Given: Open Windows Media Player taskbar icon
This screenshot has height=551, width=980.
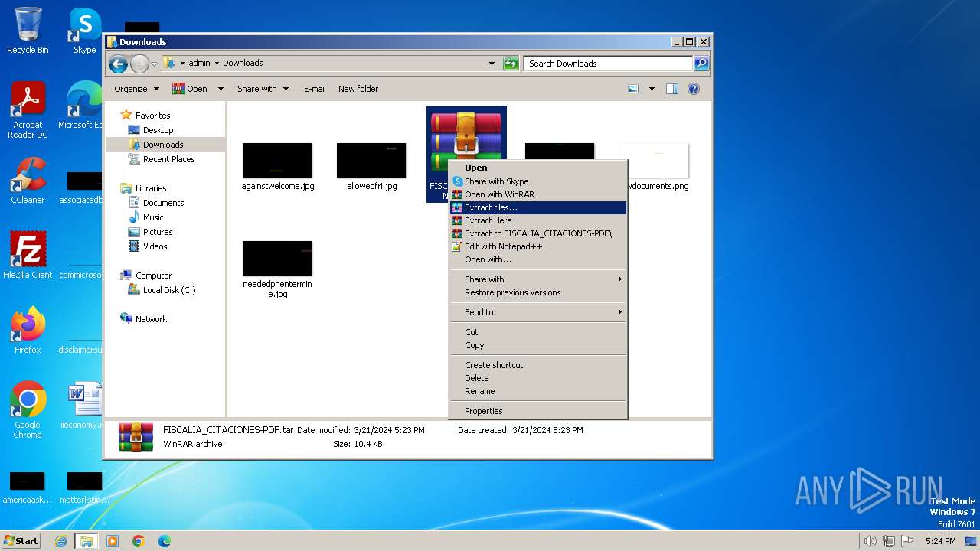Looking at the screenshot, I should coord(113,541).
